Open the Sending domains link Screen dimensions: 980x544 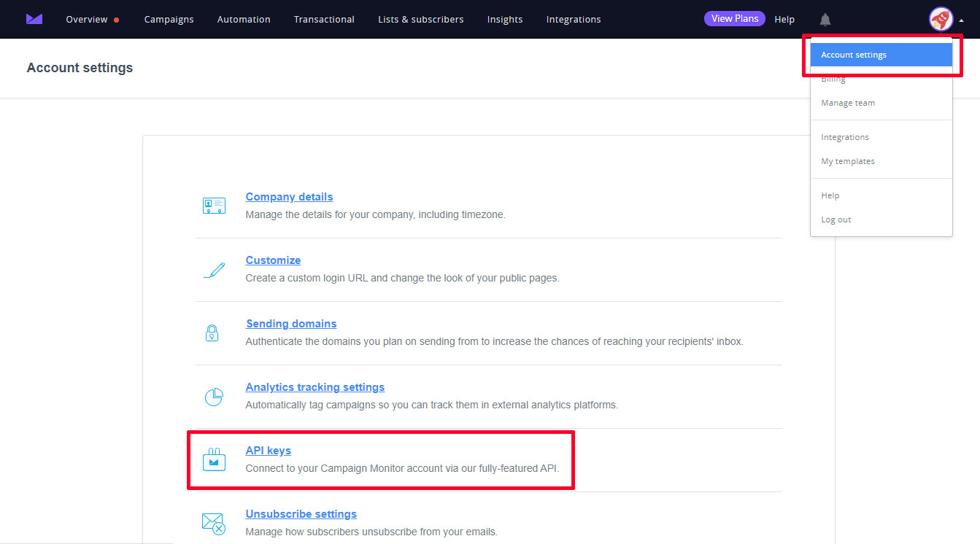pyautogui.click(x=291, y=324)
